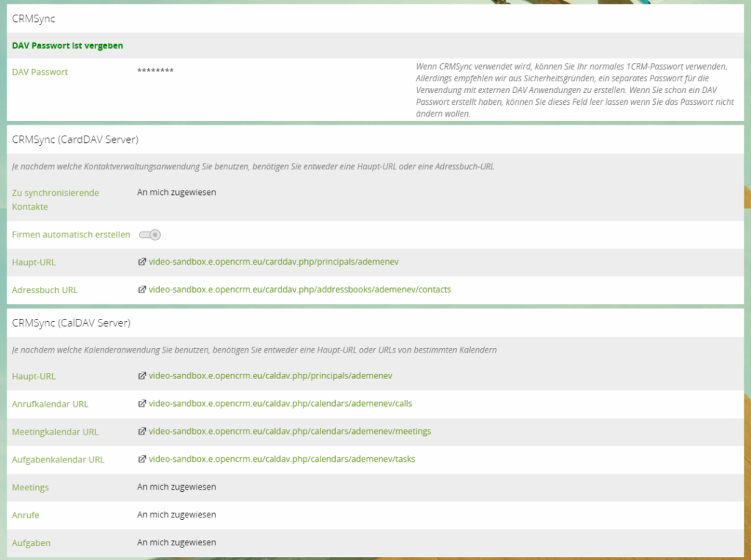
Task: Open calendars/ademenev/calls link
Action: pyautogui.click(x=280, y=403)
